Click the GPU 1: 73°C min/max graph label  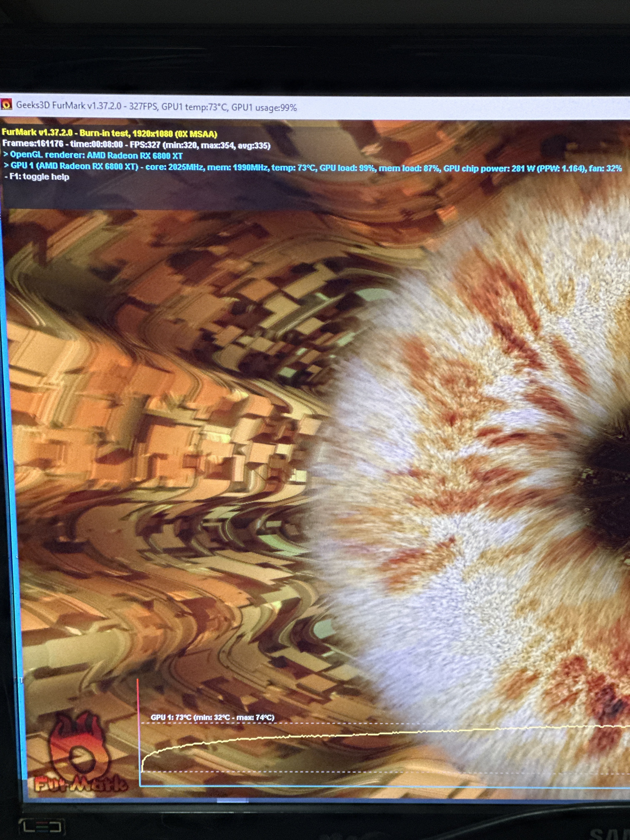tap(212, 717)
